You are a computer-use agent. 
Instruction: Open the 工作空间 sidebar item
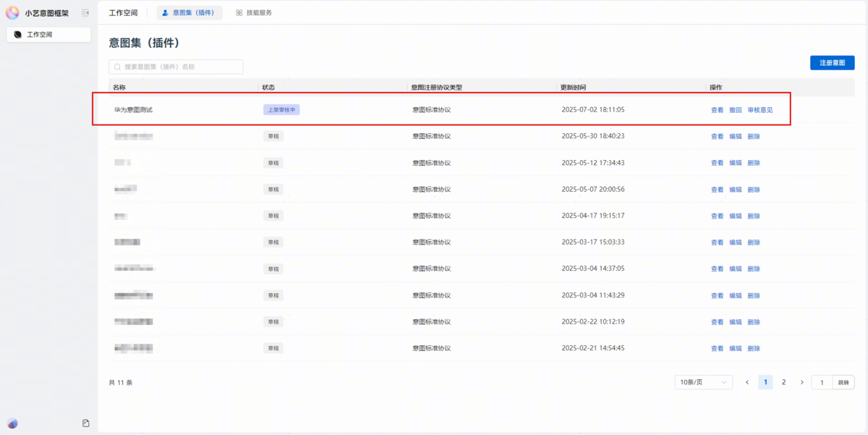(48, 35)
